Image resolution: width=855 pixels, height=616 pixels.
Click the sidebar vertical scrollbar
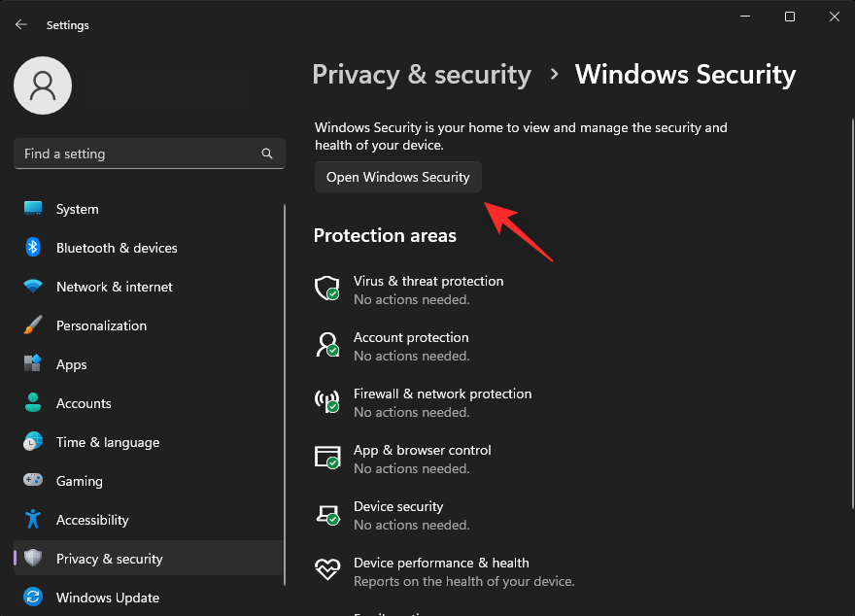click(285, 389)
